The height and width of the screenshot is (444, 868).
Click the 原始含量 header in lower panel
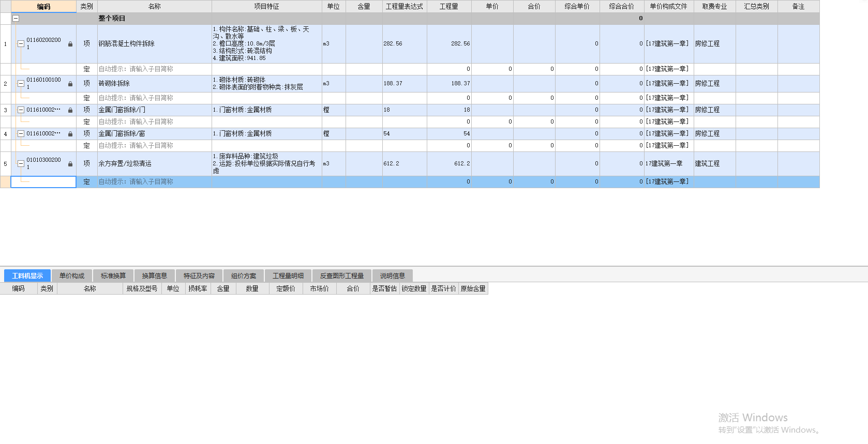click(473, 288)
